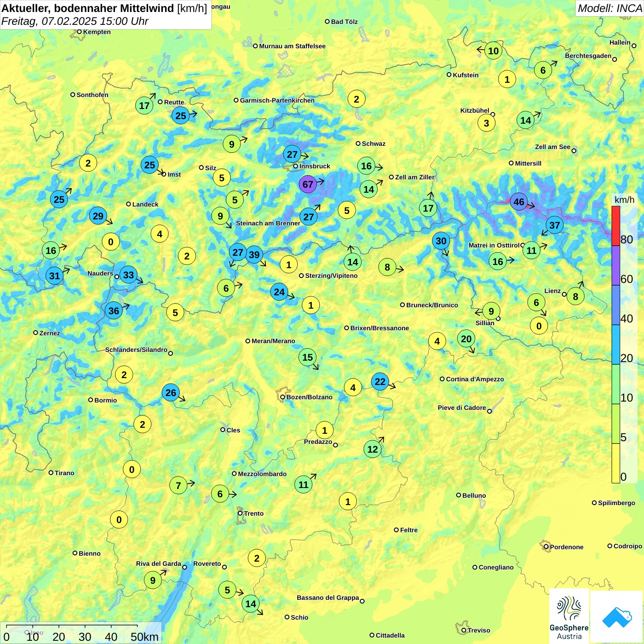Click the Zell am See label
The height and width of the screenshot is (644, 644).
[552, 147]
